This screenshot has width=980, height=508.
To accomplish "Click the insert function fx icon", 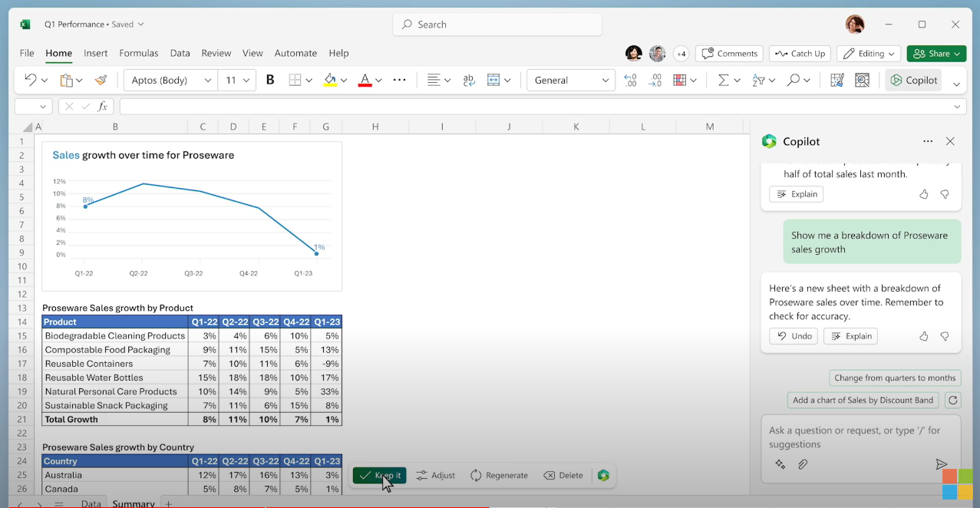I will (x=103, y=107).
